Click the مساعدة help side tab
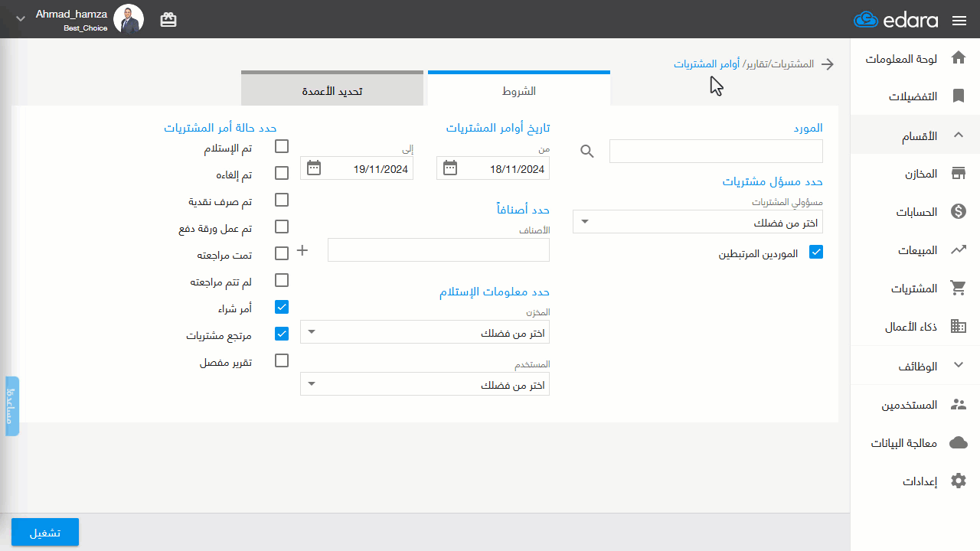Viewport: 980px width, 551px height. (12, 406)
